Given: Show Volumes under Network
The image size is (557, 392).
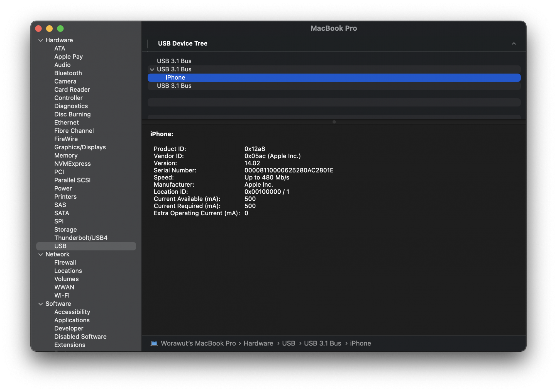Looking at the screenshot, I should click(66, 279).
